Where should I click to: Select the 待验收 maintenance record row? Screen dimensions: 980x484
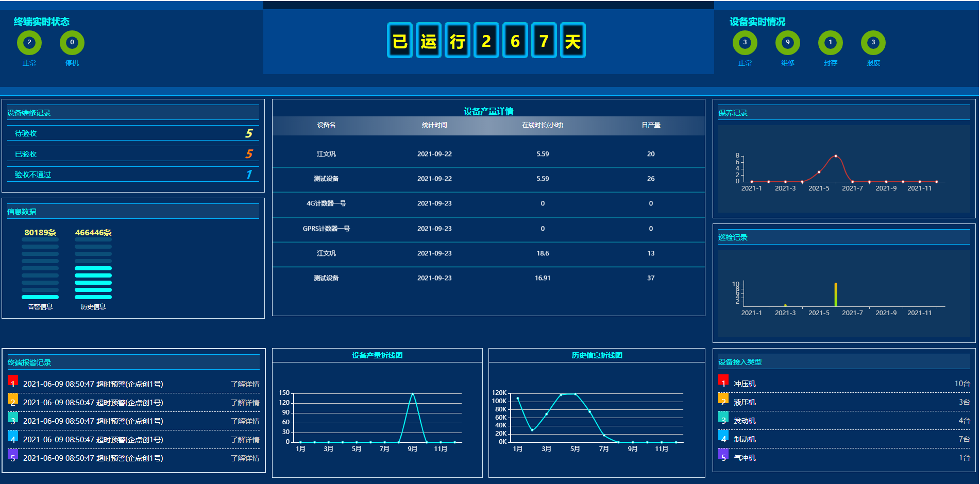click(133, 133)
